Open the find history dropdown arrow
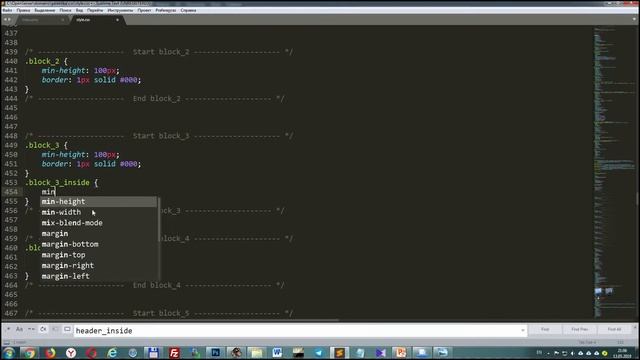Screen dimensions: 640x360 coord(523,330)
